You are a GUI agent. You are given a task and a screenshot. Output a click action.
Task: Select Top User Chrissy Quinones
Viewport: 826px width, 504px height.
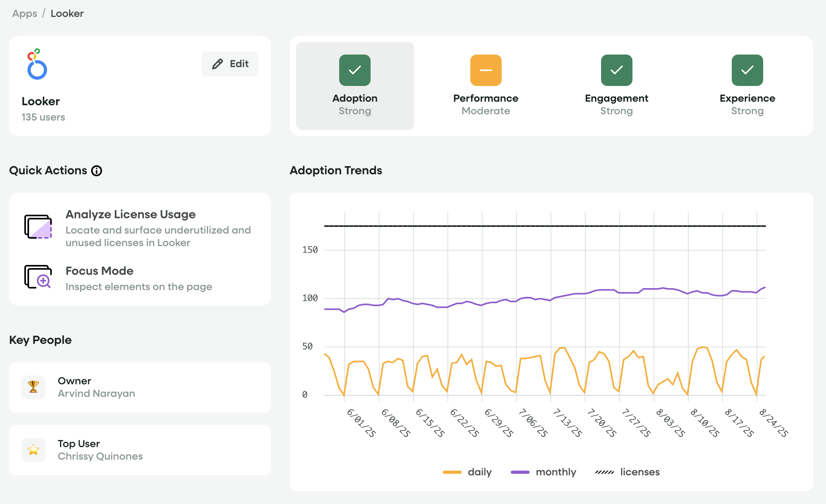pyautogui.click(x=139, y=450)
